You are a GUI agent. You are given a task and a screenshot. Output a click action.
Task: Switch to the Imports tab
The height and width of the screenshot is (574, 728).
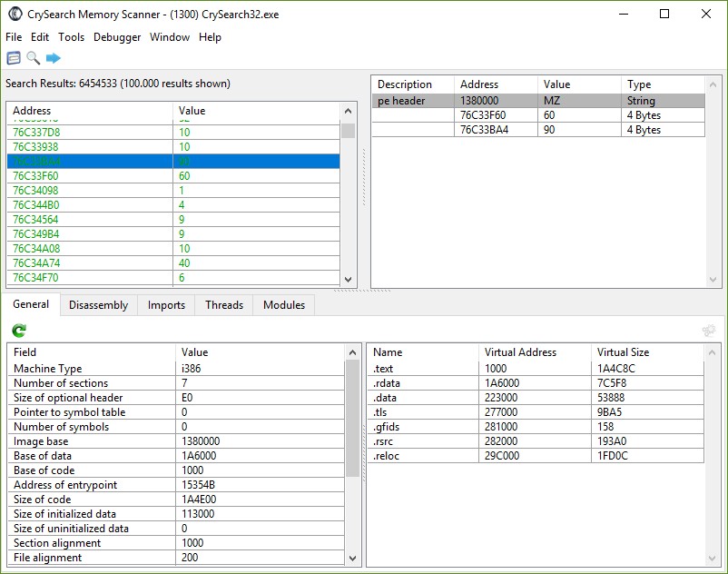pos(166,305)
